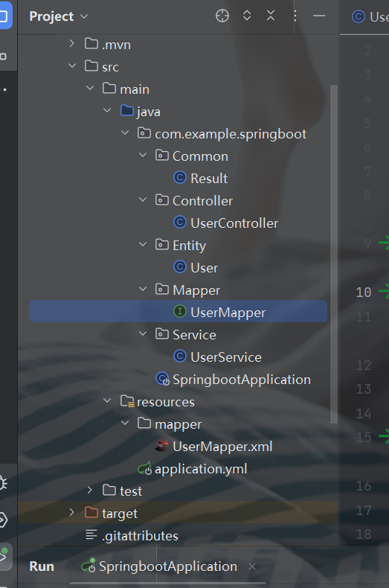Select 'application.yml' in the tree
Image resolution: width=389 pixels, height=588 pixels.
coord(201,469)
